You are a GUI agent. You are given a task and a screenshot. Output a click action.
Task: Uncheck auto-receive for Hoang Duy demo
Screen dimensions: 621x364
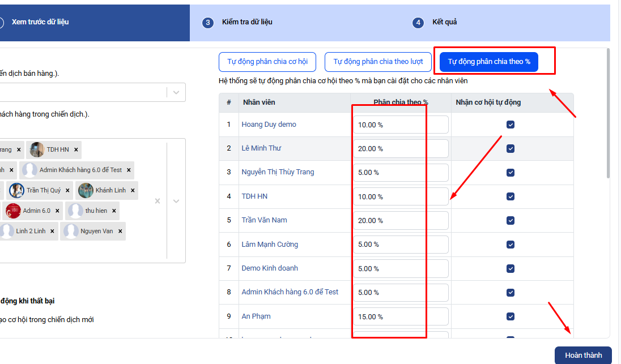click(511, 125)
